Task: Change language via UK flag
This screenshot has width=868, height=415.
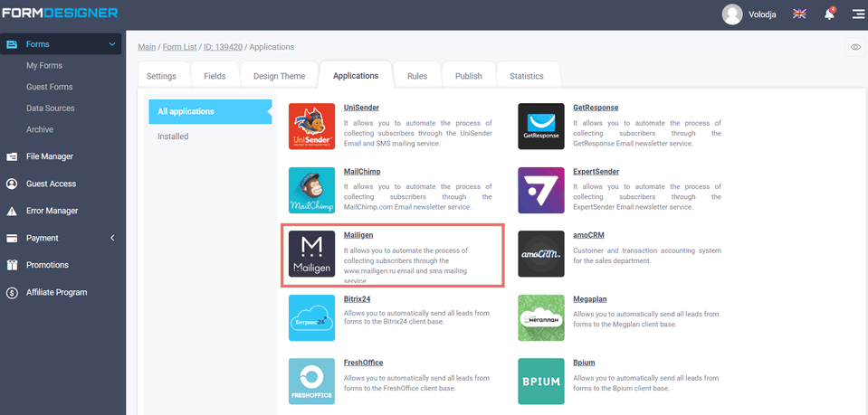Action: 799,14
